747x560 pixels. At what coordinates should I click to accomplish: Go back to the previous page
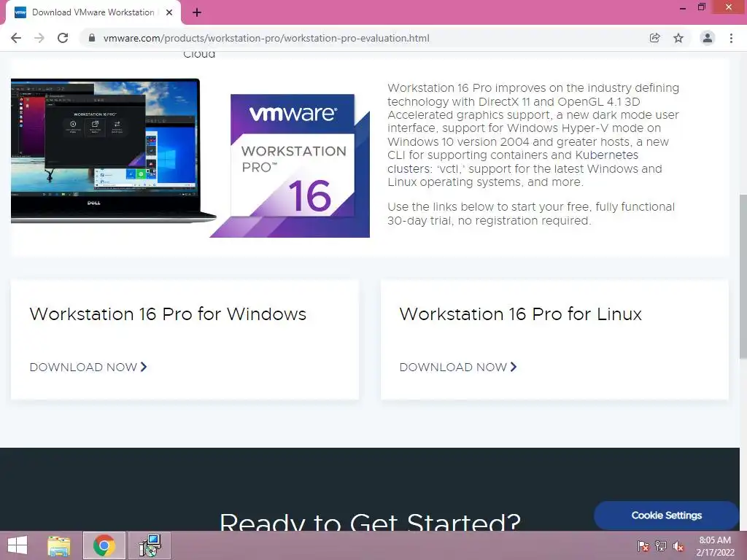coord(16,38)
